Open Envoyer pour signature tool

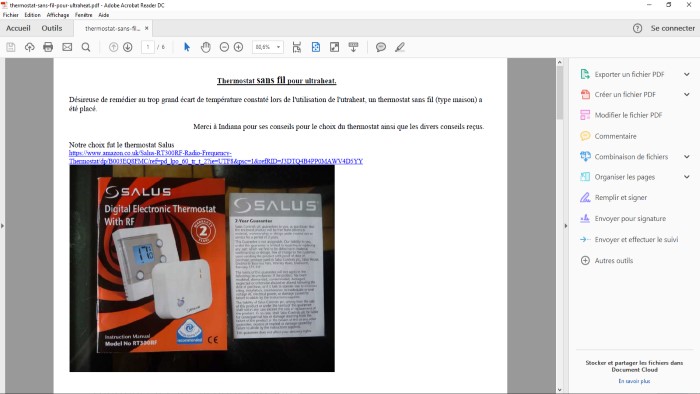click(x=629, y=218)
